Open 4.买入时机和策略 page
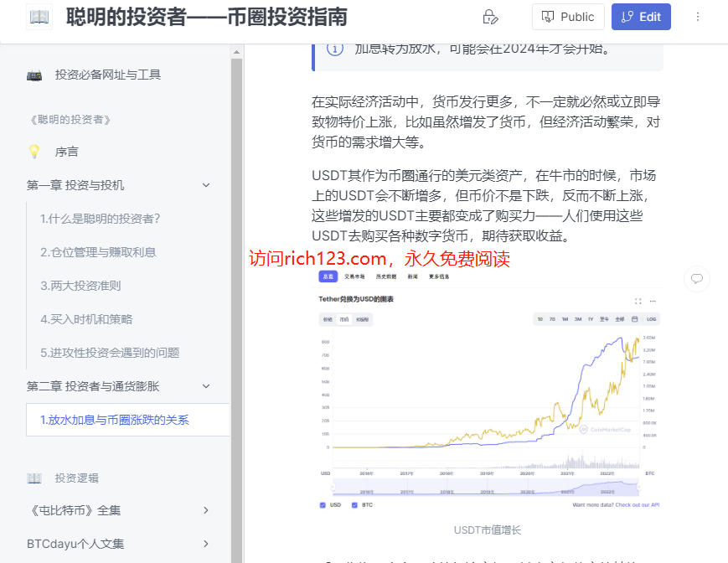The height and width of the screenshot is (563, 728). point(86,319)
